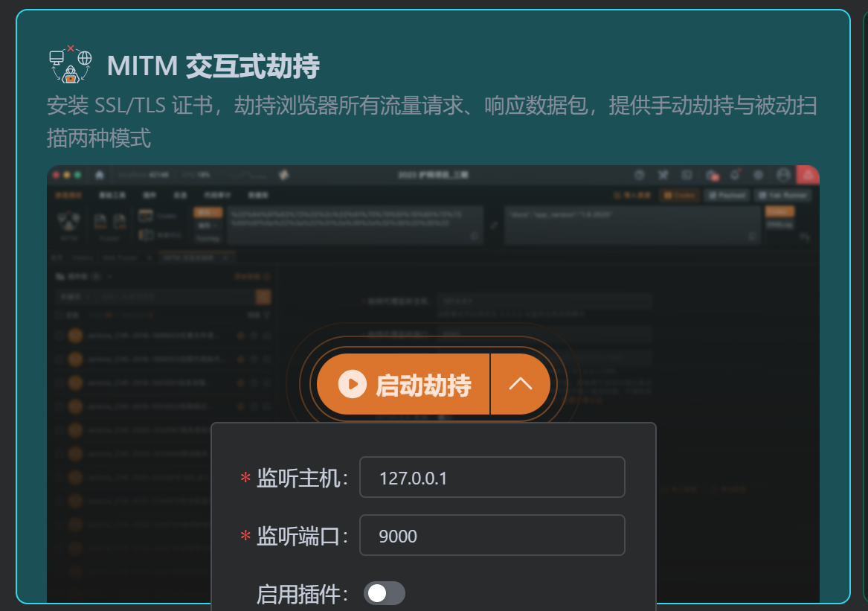Collapse settings with the chevron beside 启动劫持

point(520,384)
